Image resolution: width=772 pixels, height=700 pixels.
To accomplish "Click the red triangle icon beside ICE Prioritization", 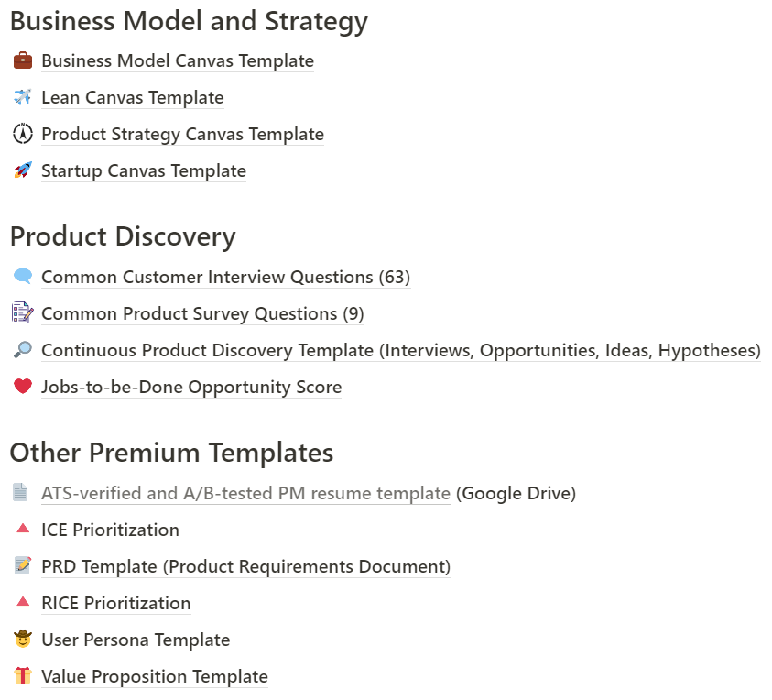I will point(23,529).
